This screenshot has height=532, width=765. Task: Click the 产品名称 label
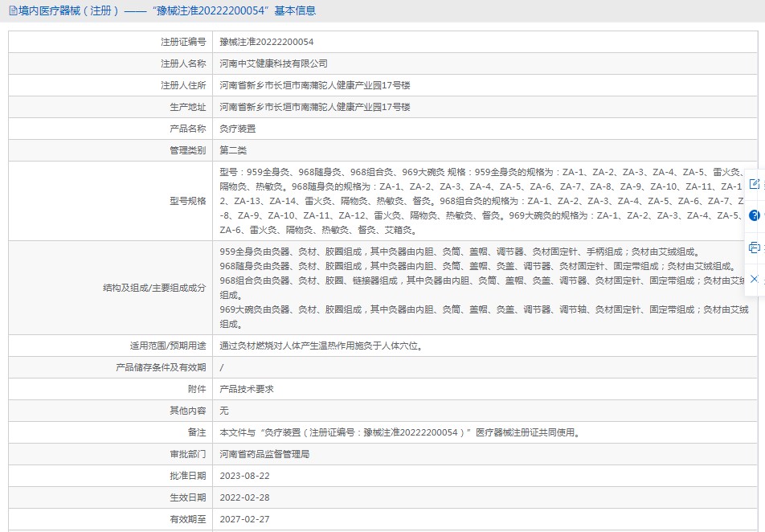coord(188,129)
